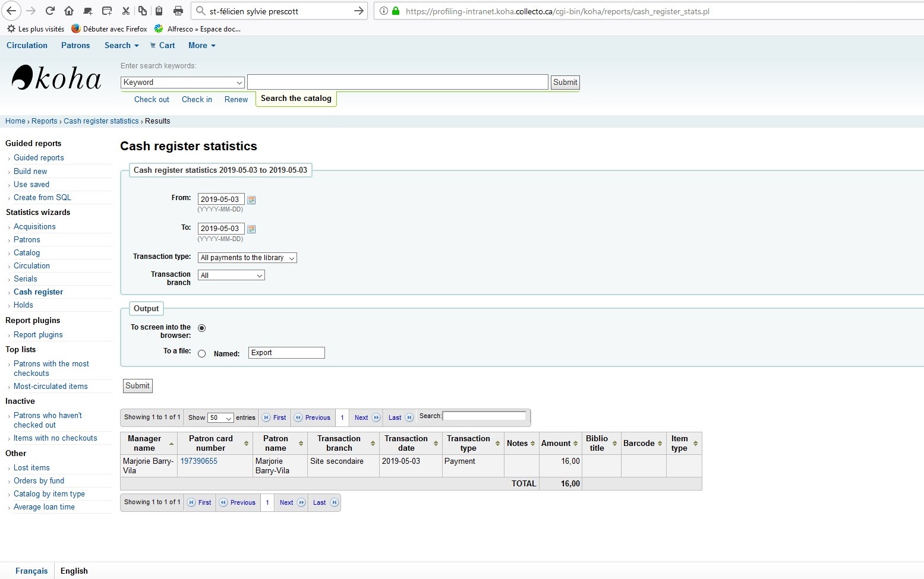Click Submit button below the Output section
The height and width of the screenshot is (579, 924).
click(137, 386)
